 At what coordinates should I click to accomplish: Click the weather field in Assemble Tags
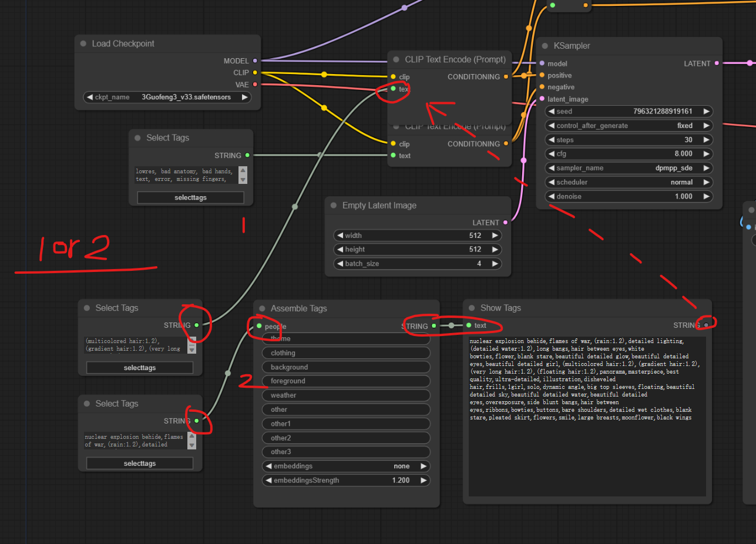coord(346,395)
